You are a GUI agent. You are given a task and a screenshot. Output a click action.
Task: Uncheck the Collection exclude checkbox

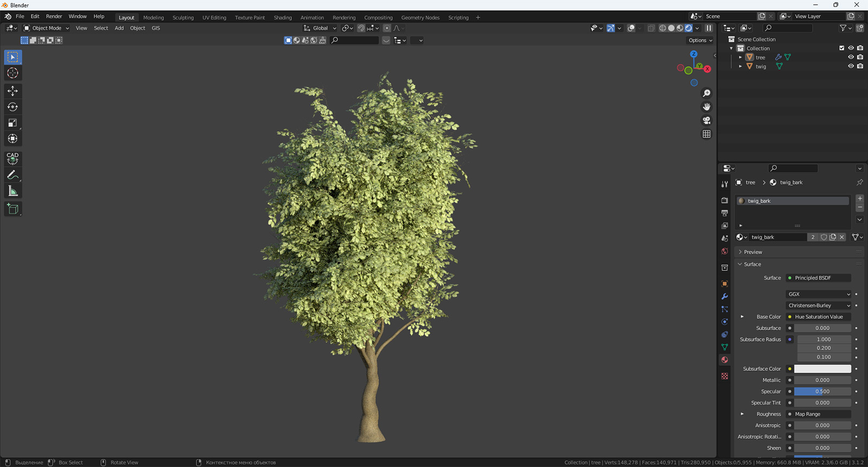841,48
